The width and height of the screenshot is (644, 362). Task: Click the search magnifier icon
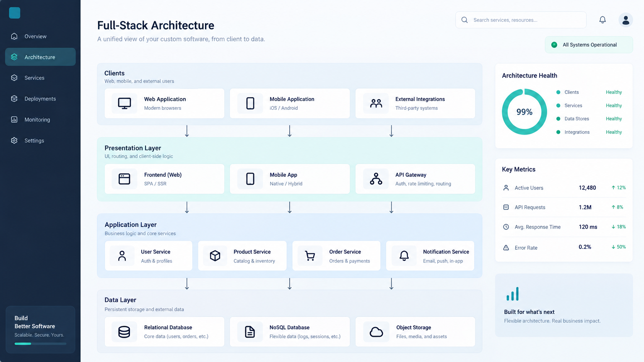(465, 20)
